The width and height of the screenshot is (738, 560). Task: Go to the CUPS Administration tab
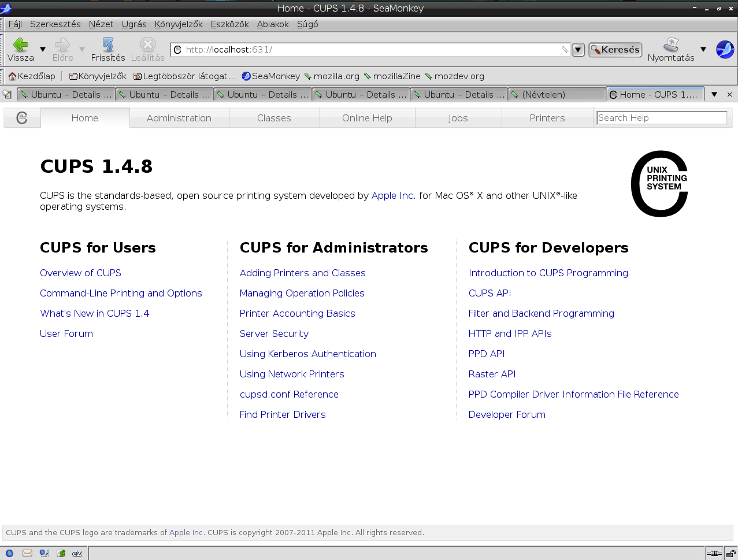pyautogui.click(x=179, y=118)
